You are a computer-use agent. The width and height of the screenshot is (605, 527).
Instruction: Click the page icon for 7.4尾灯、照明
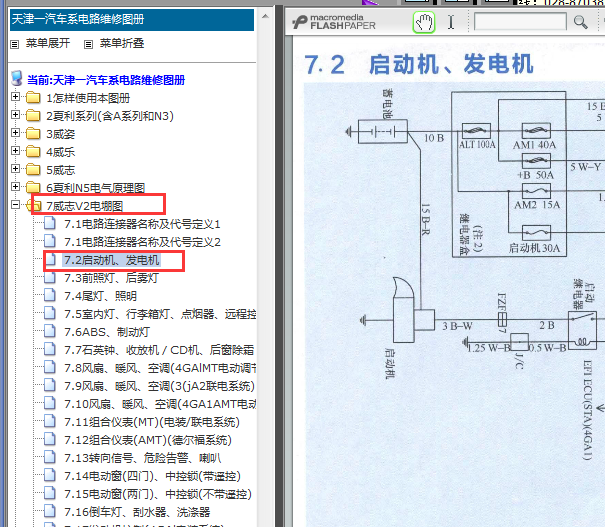[x=50, y=295]
